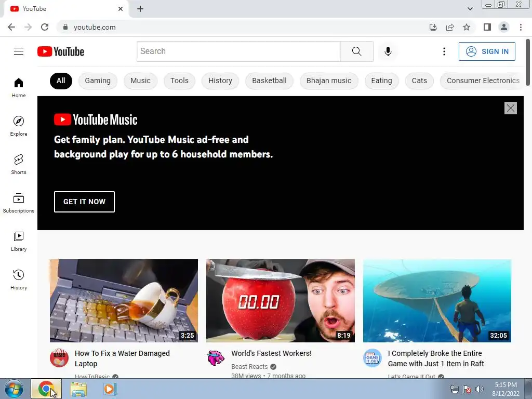Open media player from taskbar
Screen dimensions: 532x399
click(110, 389)
